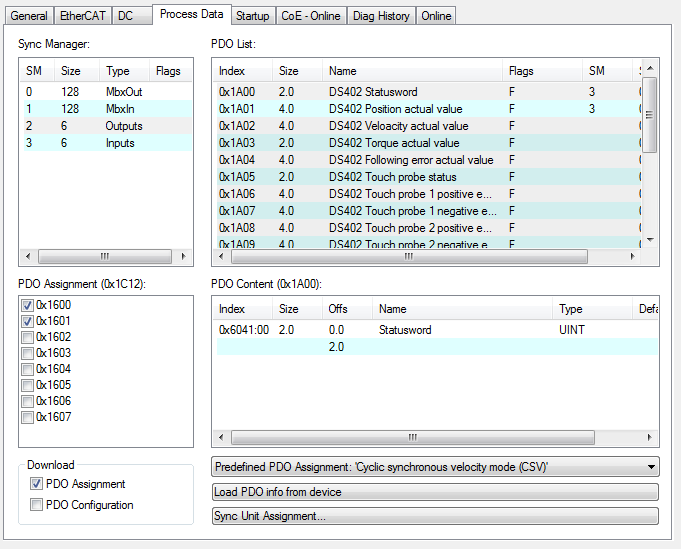The height and width of the screenshot is (549, 681).
Task: Toggle Download PDO Assignment checkbox
Action: [x=36, y=483]
